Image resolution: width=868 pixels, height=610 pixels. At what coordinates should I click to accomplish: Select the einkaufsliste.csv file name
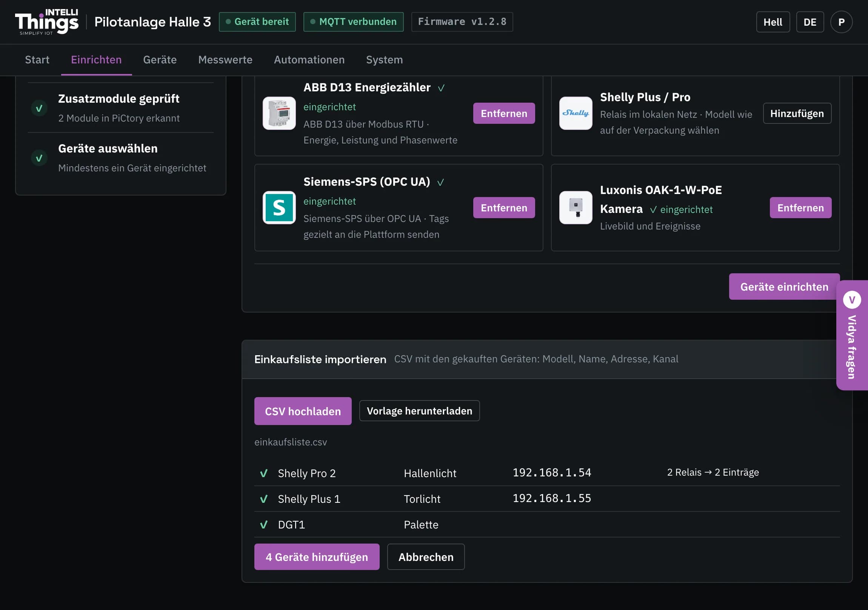290,442
